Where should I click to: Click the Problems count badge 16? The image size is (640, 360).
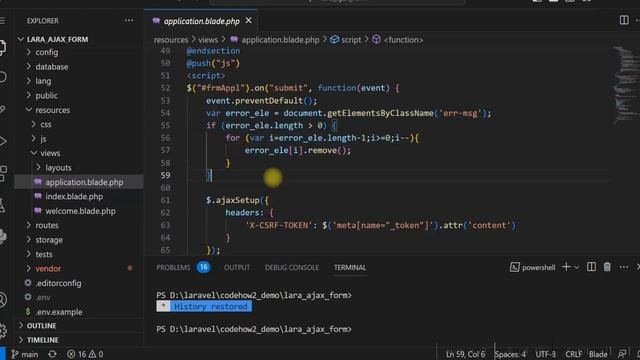(x=203, y=267)
